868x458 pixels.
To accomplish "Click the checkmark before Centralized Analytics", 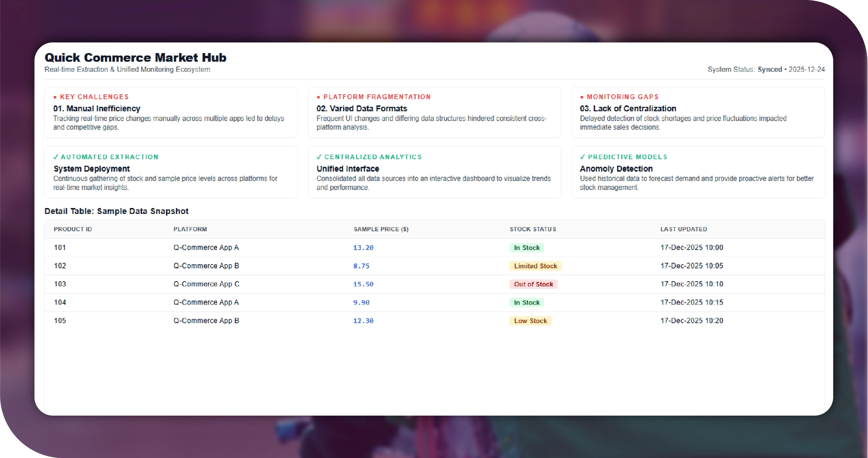I will (x=319, y=157).
